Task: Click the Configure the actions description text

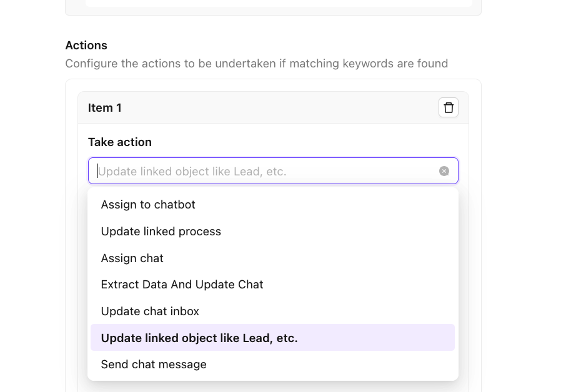Action: (x=256, y=64)
